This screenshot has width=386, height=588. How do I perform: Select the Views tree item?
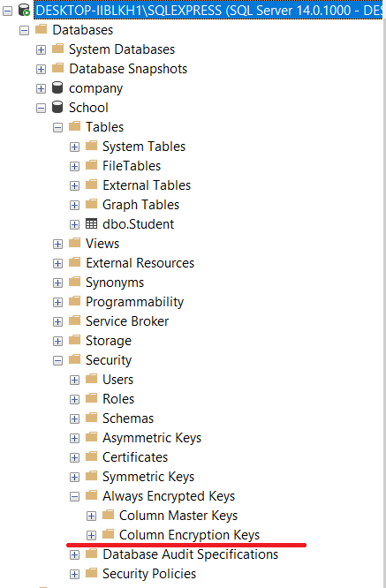click(x=102, y=244)
